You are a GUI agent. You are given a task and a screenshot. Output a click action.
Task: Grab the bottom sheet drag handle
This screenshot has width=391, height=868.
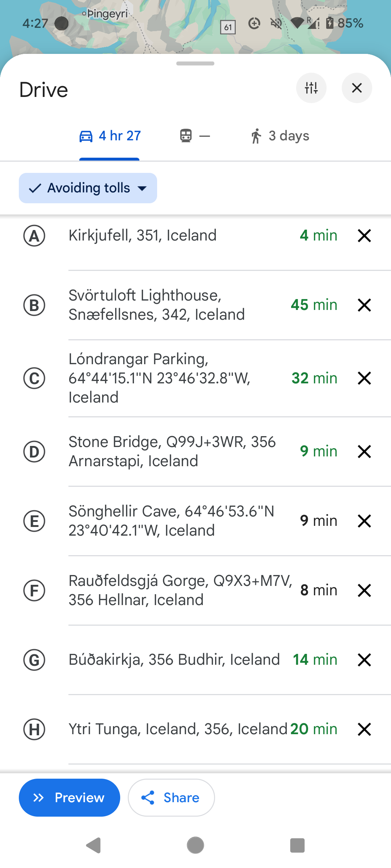[x=195, y=64]
